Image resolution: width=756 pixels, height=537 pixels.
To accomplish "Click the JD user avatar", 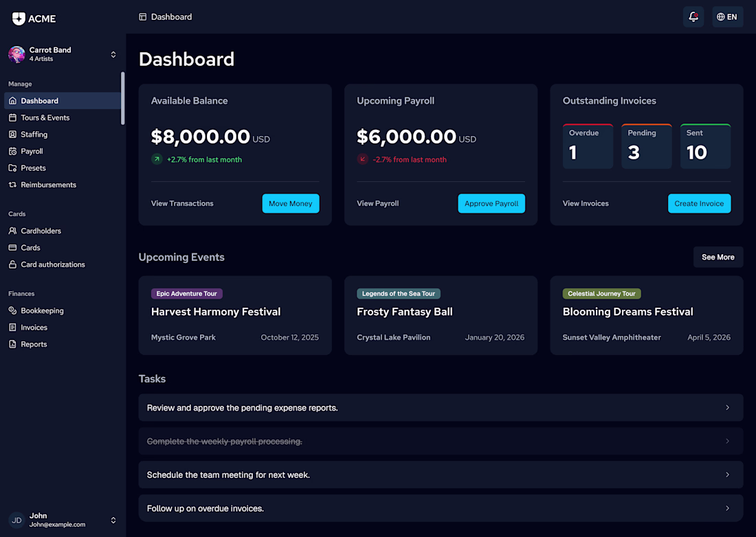I will (17, 520).
